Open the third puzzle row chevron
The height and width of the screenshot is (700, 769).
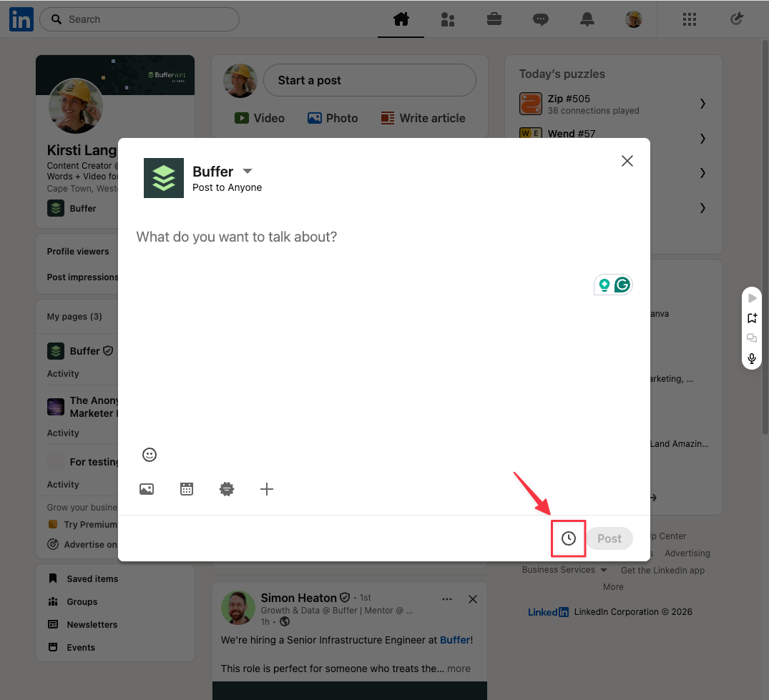pos(702,173)
